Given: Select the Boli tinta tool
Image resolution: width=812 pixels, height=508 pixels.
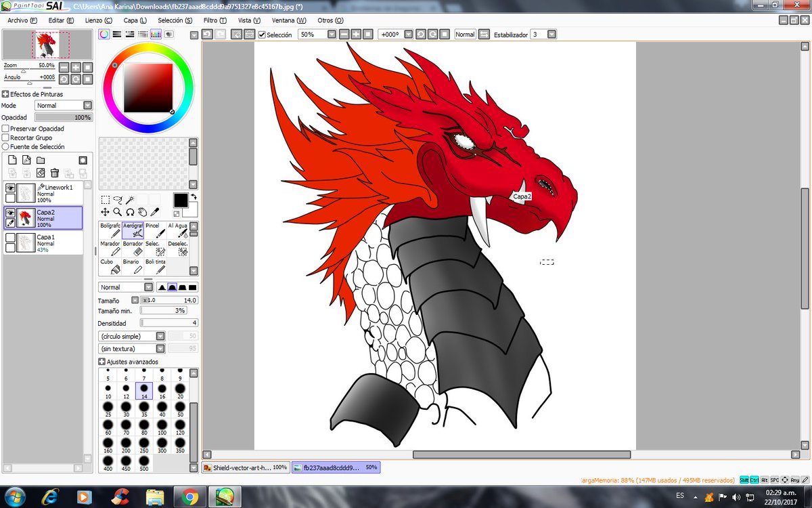Looking at the screenshot, I should coord(156,267).
